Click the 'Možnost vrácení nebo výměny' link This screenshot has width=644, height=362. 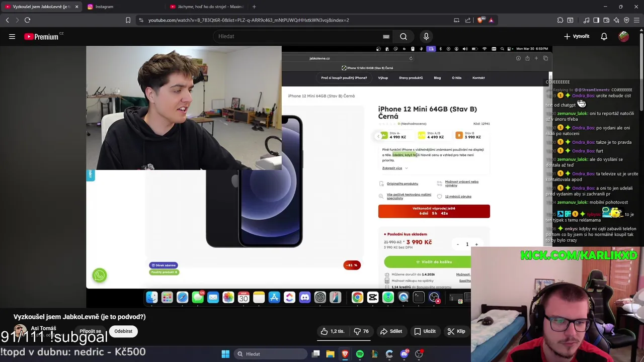(461, 184)
